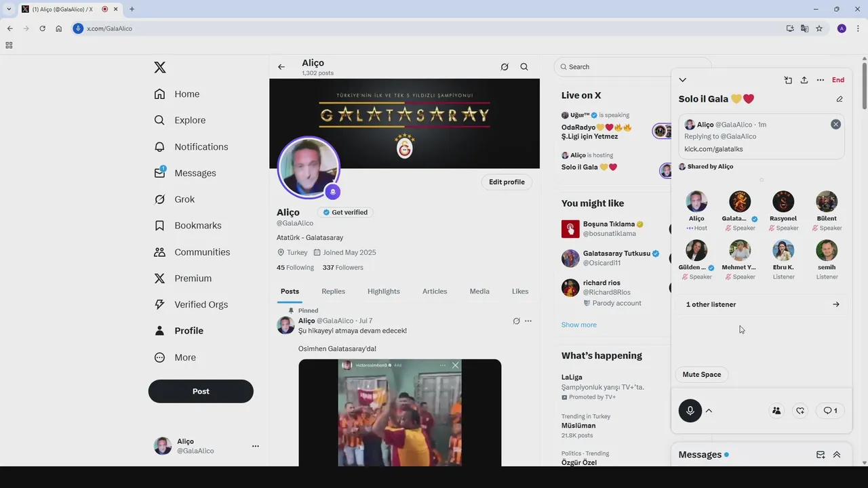Switch to the Replies tab
The image size is (868, 488).
pyautogui.click(x=333, y=291)
